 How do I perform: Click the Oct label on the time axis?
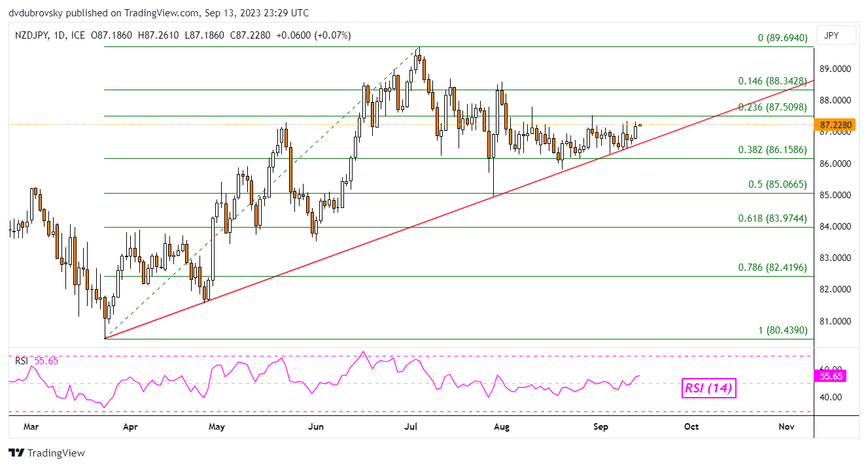point(691,426)
